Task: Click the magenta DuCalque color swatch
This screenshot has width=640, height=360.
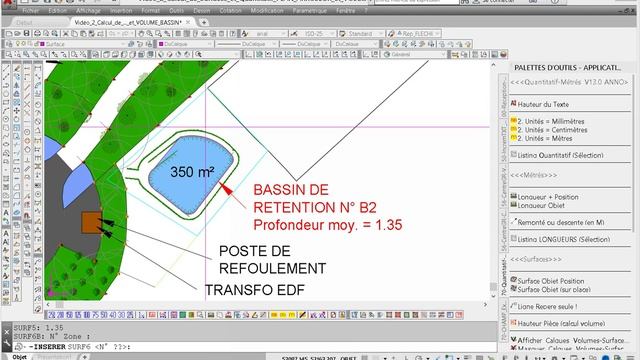Action: pyautogui.click(x=161, y=44)
